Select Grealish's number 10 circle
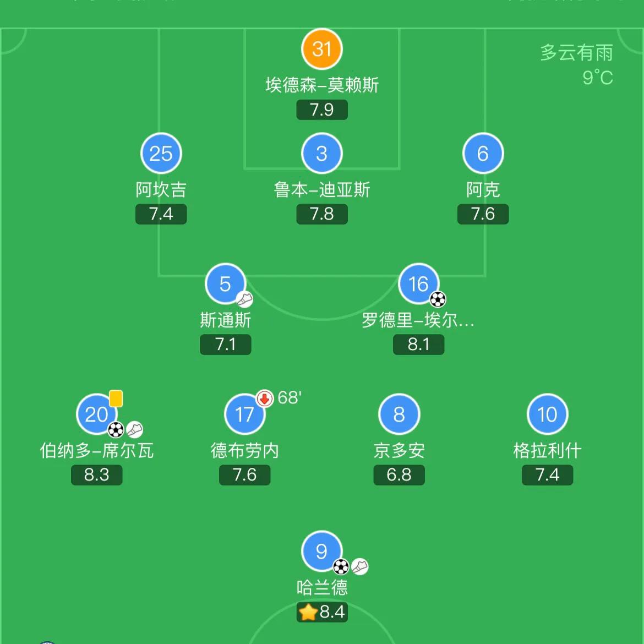Image resolution: width=644 pixels, height=644 pixels. coord(547,414)
